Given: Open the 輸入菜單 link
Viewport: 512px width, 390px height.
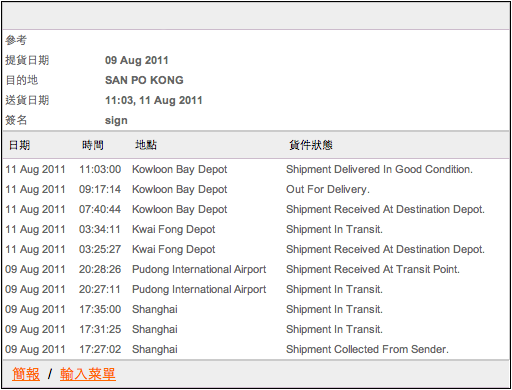Looking at the screenshot, I should [x=88, y=374].
